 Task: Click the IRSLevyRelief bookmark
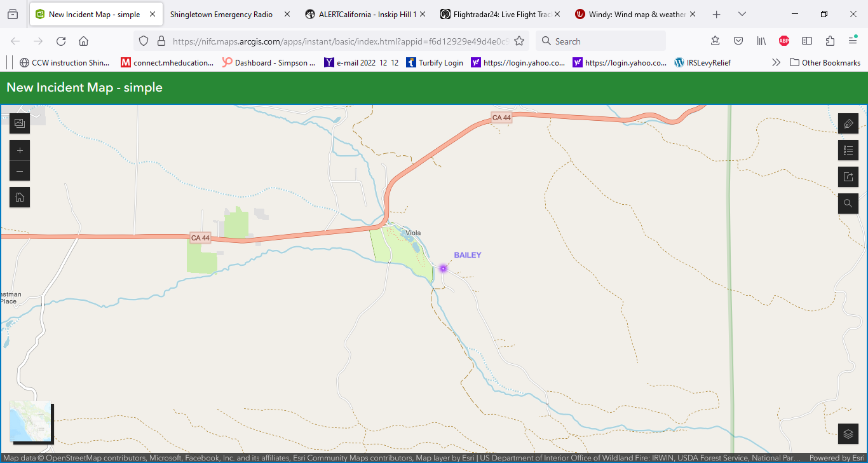(x=702, y=62)
